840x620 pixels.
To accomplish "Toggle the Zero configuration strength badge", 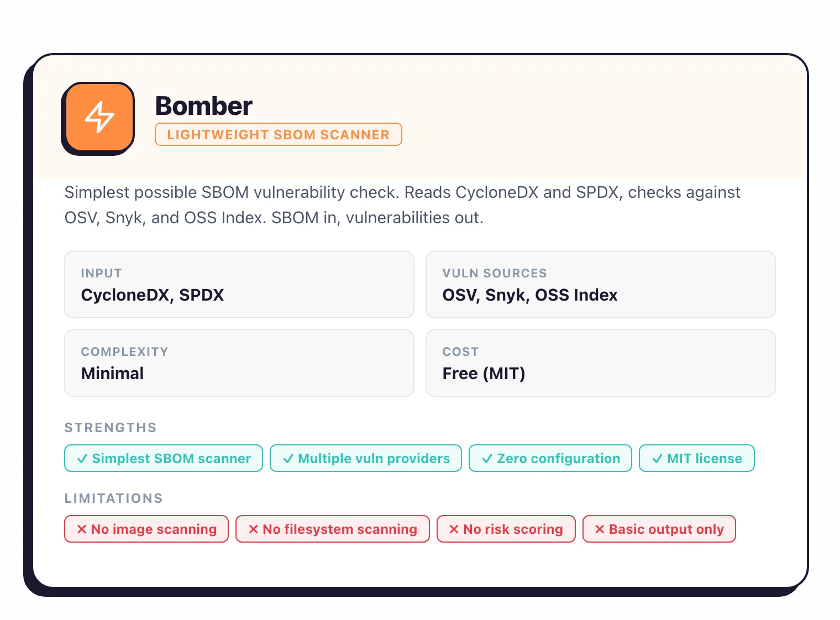I will (550, 458).
